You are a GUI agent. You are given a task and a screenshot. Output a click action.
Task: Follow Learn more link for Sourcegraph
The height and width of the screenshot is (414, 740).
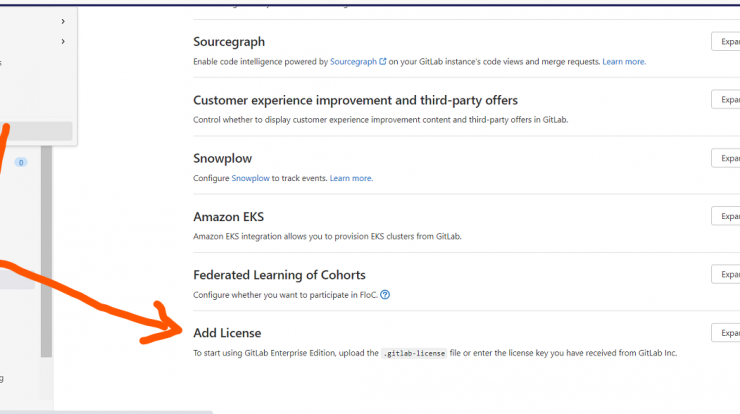click(x=624, y=61)
